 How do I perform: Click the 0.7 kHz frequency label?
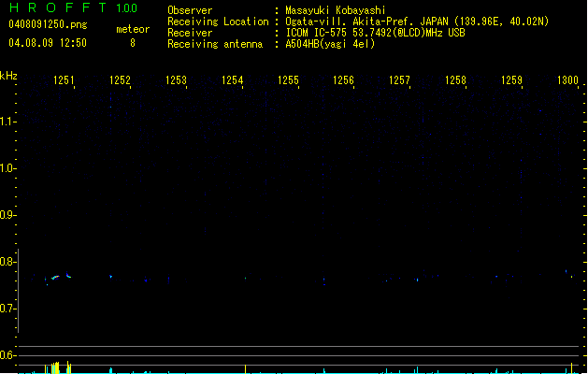pos(7,309)
